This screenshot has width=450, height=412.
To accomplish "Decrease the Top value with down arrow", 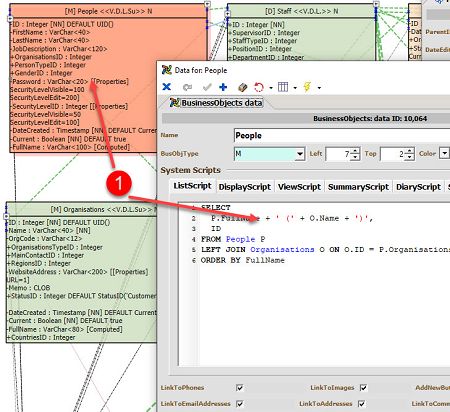I will click(411, 157).
